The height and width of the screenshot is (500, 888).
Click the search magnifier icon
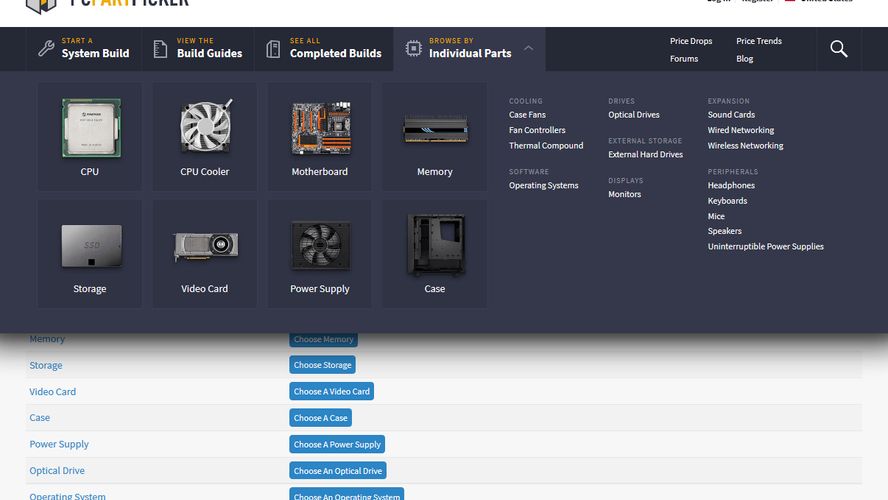point(839,49)
